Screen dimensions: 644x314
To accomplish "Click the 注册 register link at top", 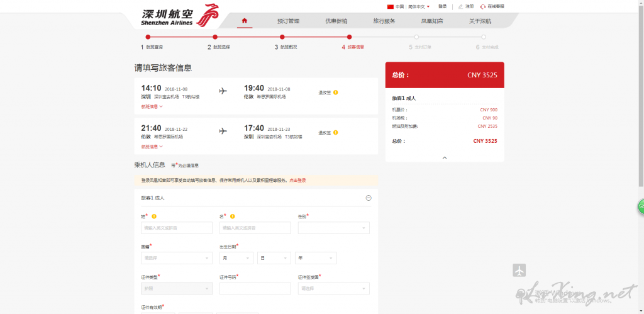I will pos(469,6).
